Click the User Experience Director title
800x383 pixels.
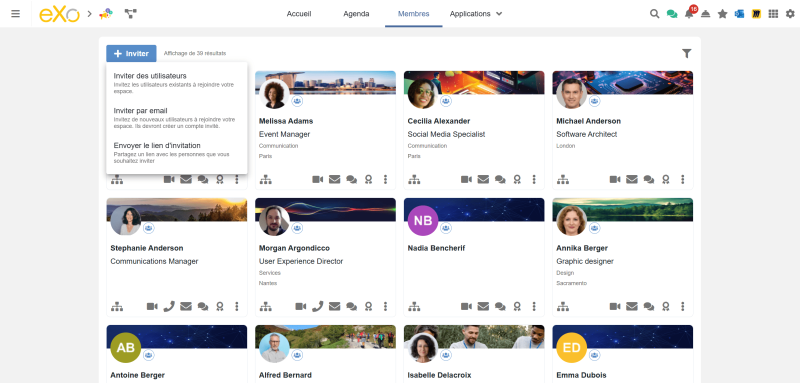301,261
